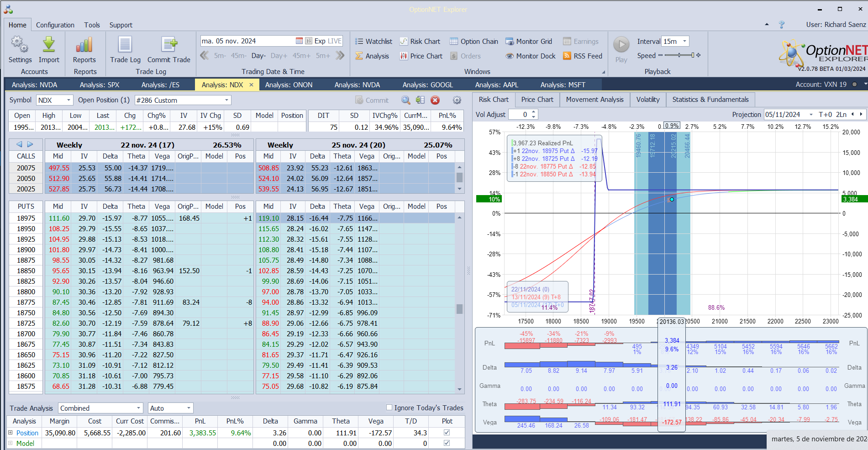Go to previous expiration with left arrow
Viewport: 868px width, 450px height.
[19, 144]
